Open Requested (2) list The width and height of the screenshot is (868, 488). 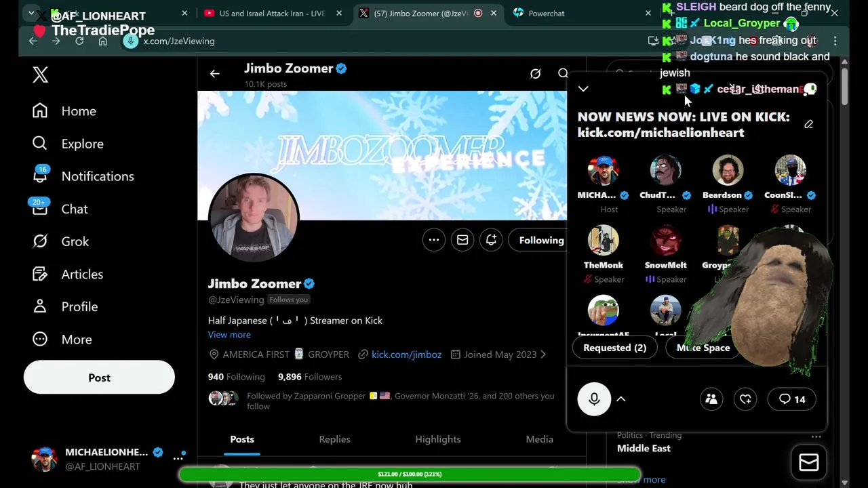point(615,348)
